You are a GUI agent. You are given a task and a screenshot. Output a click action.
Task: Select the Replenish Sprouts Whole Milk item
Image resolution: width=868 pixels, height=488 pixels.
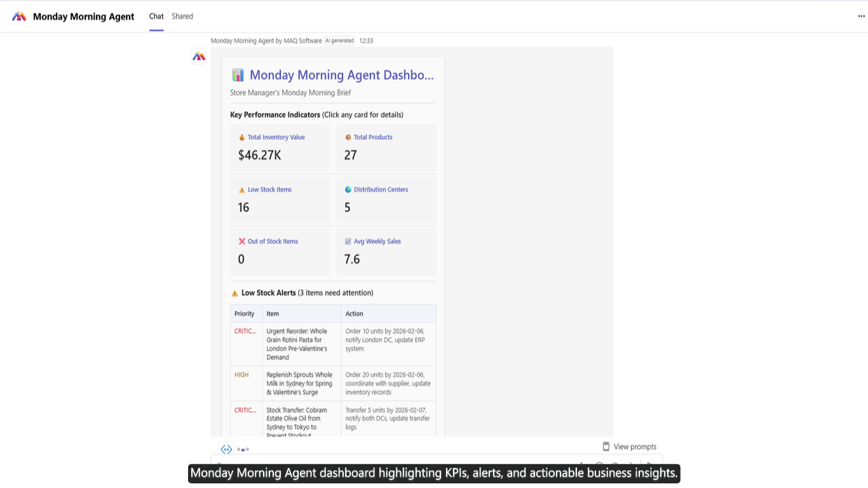tap(299, 384)
